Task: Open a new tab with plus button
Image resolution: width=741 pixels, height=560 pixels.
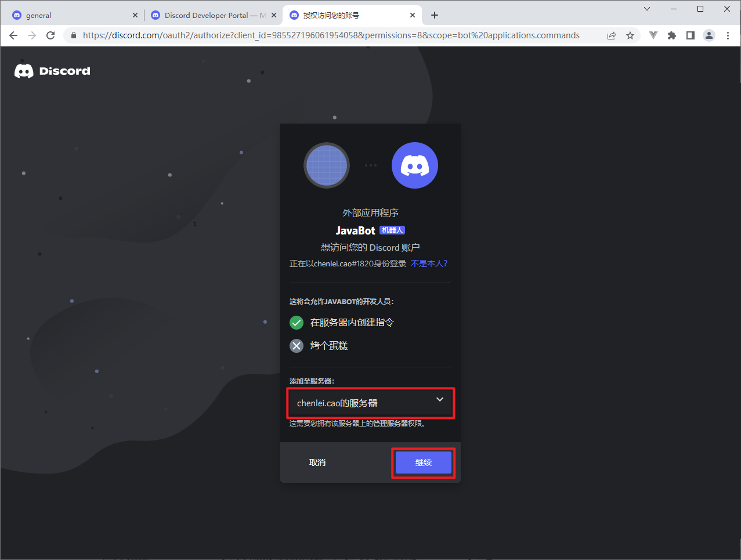Action: pos(435,15)
